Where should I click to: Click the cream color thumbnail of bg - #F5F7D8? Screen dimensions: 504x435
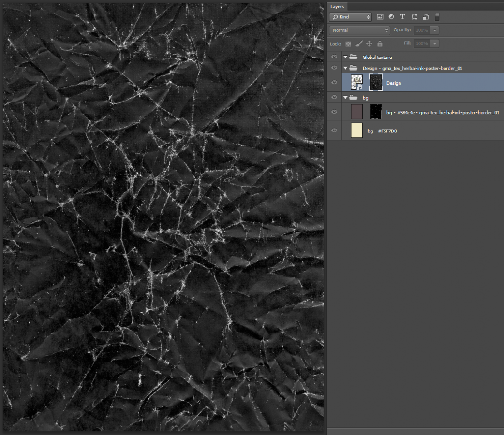click(356, 130)
